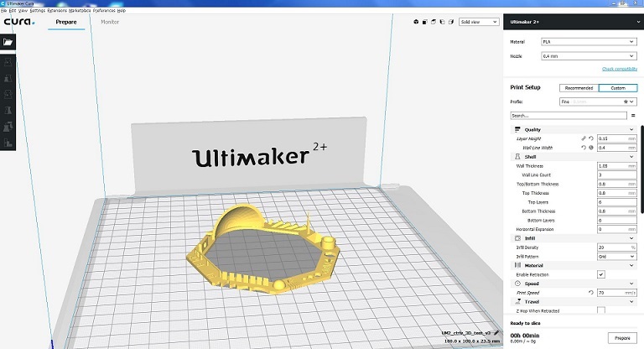This screenshot has height=349, width=644.
Task: Open the File menu
Action: click(3, 10)
